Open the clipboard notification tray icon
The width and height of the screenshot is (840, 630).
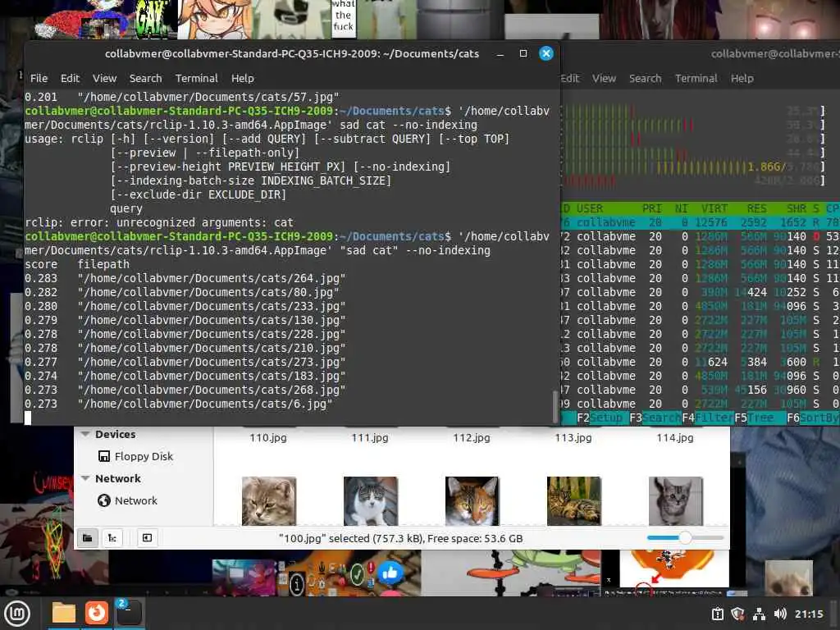[717, 614]
